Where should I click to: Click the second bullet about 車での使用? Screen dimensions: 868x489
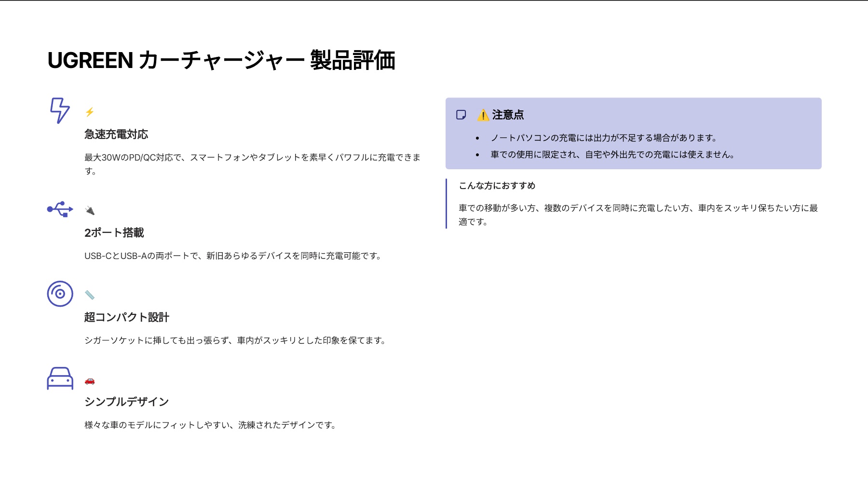point(612,155)
